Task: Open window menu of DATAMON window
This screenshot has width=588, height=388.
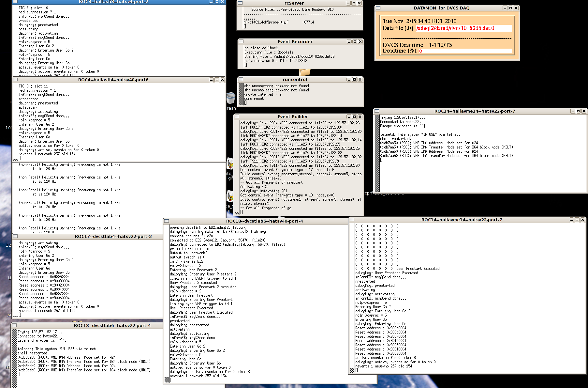Action: click(378, 8)
